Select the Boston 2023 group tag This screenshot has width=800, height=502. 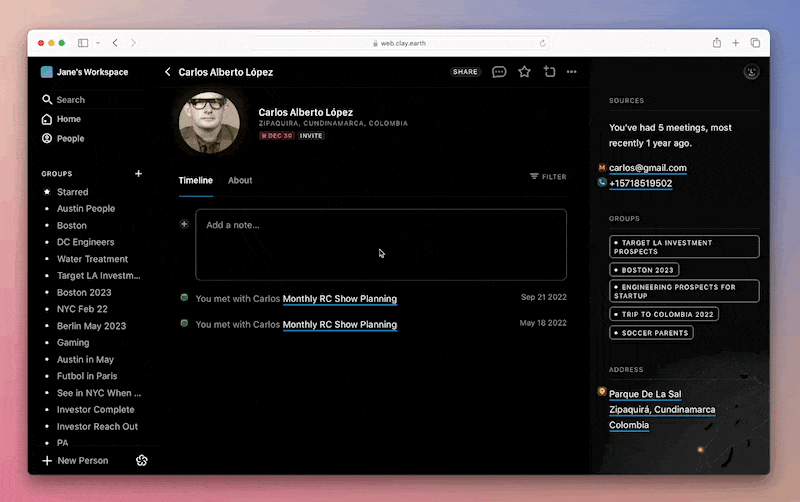point(645,270)
